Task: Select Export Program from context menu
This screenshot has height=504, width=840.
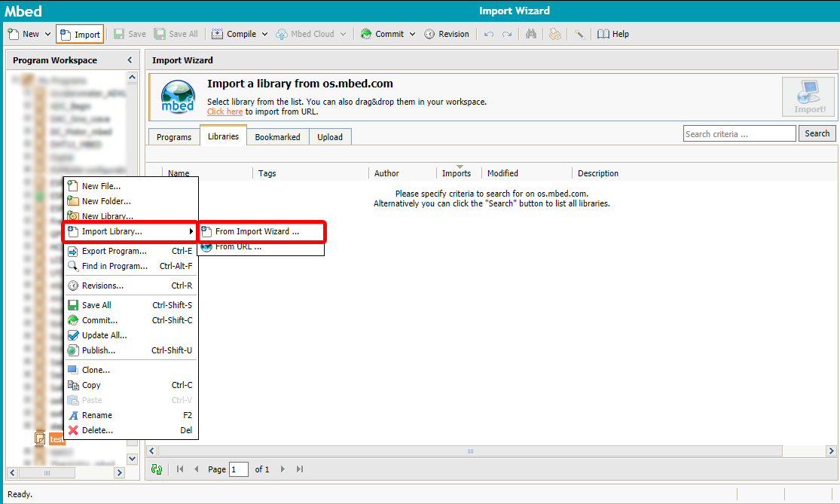Action: (x=114, y=251)
